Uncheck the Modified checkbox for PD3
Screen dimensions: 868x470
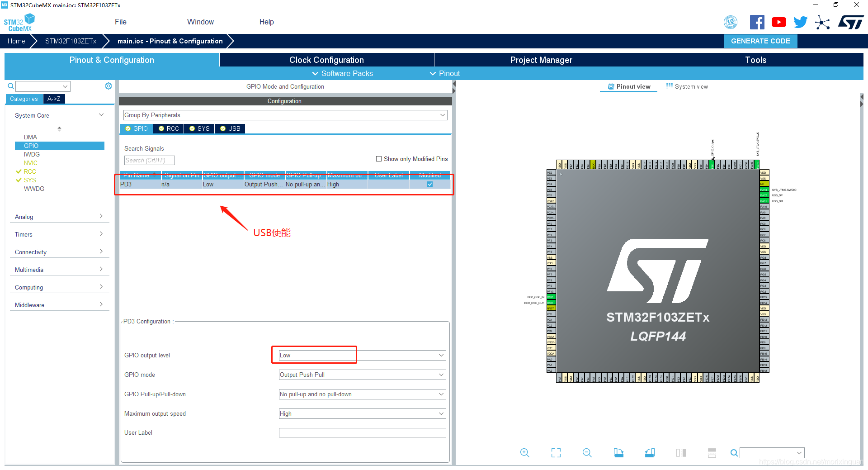[x=429, y=184]
